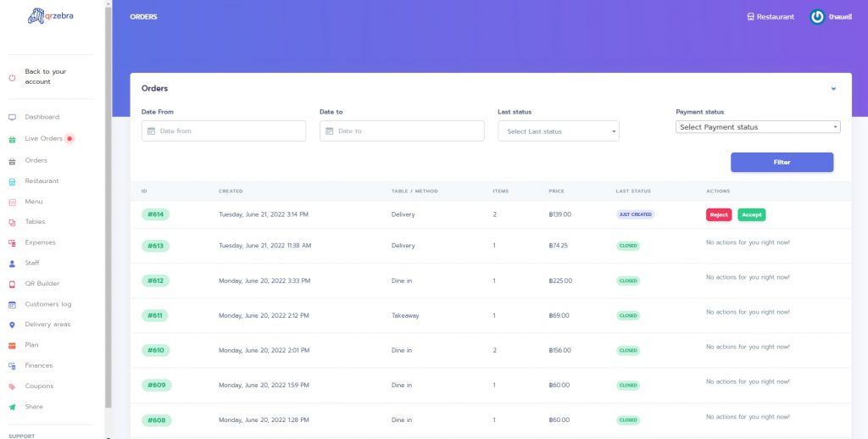The width and height of the screenshot is (868, 439).
Task: Click the Customers log calendar icon
Action: (x=12, y=304)
